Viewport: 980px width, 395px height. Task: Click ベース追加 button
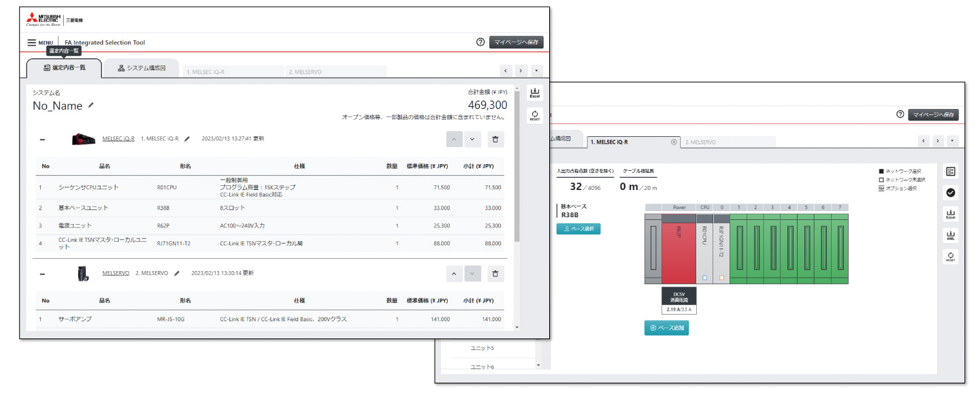(x=666, y=328)
